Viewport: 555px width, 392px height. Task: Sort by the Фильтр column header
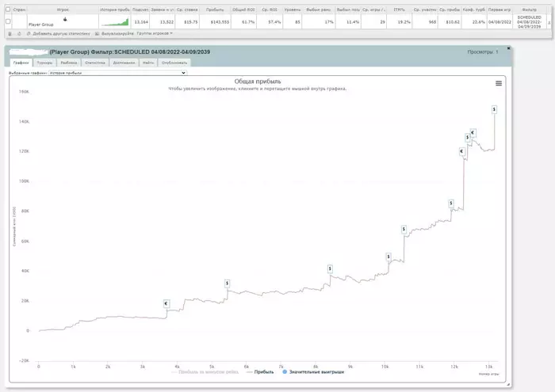(x=529, y=10)
